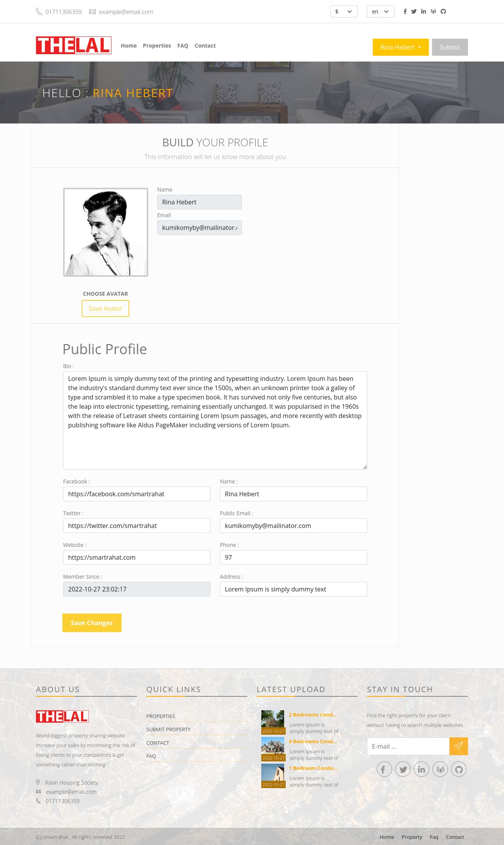Open the language dropdown showing en
The height and width of the screenshot is (845, 504).
pos(381,12)
